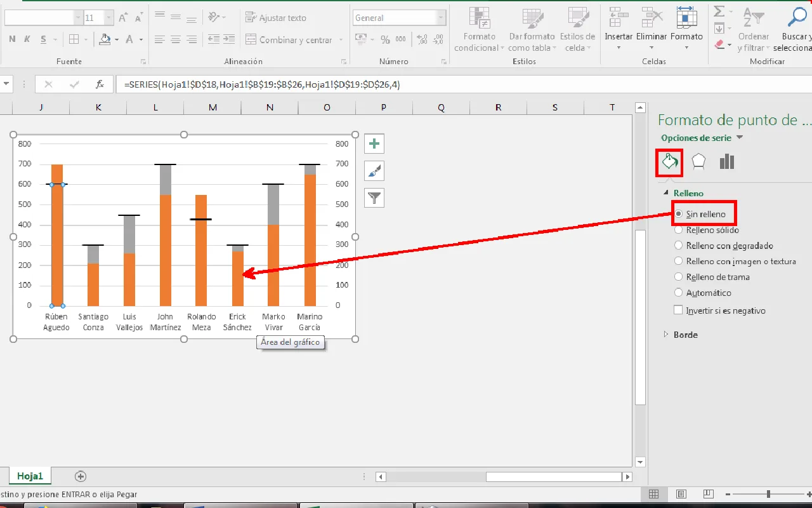Open Combinar y centrar dropdown arrow

pos(341,39)
